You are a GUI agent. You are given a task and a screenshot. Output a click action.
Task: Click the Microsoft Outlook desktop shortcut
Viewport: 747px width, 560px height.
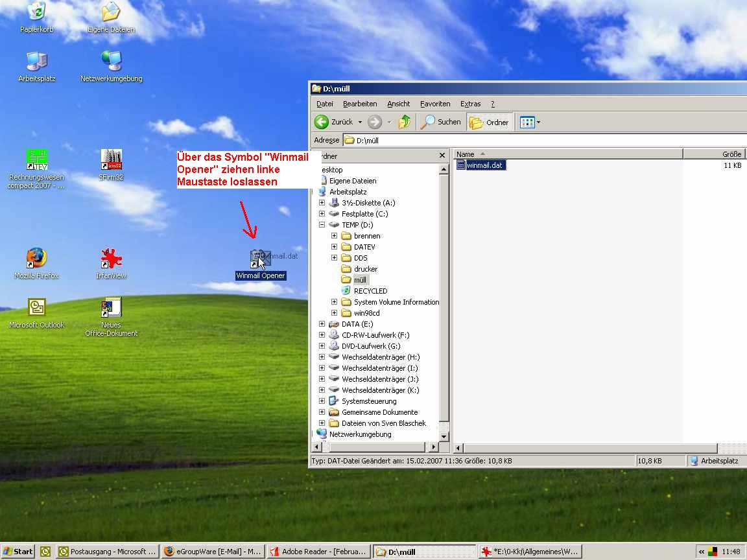36,308
